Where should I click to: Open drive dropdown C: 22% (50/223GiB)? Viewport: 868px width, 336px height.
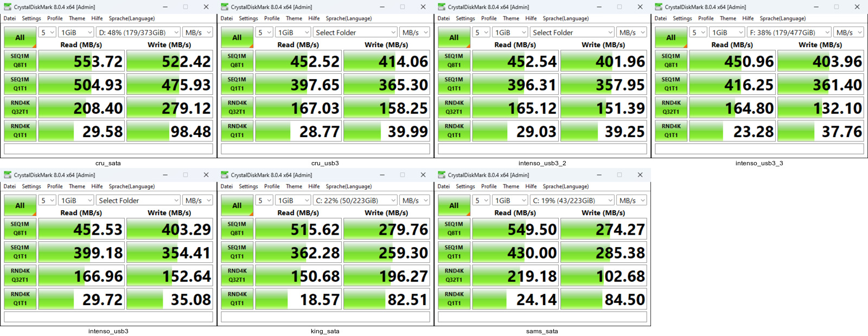355,201
